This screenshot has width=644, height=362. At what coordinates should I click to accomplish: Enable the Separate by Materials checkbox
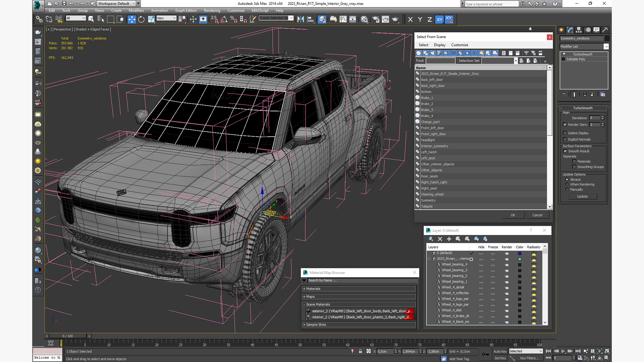[x=574, y=162]
